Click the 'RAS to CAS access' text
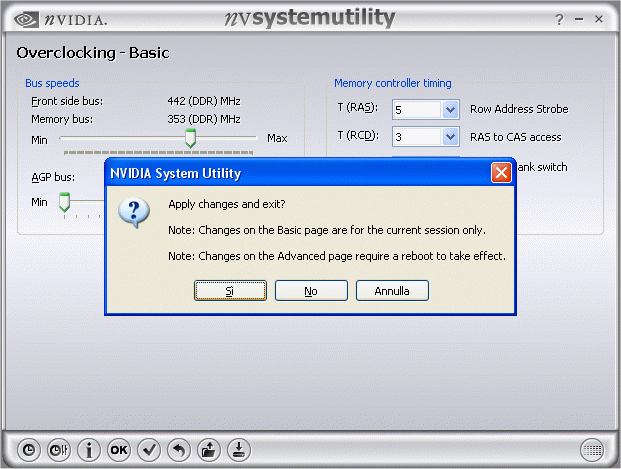Screen dimensions: 621x469 tap(516, 137)
